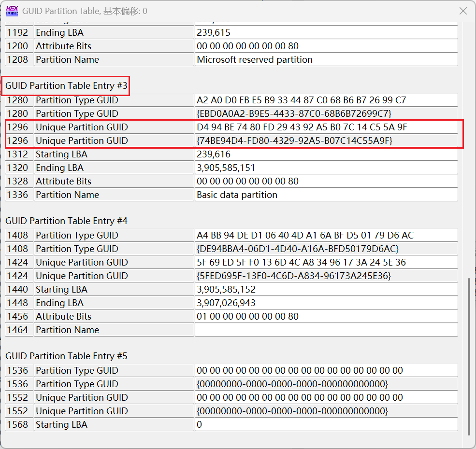Close the GUID Partition Table window
This screenshot has width=476, height=449.
(462, 11)
